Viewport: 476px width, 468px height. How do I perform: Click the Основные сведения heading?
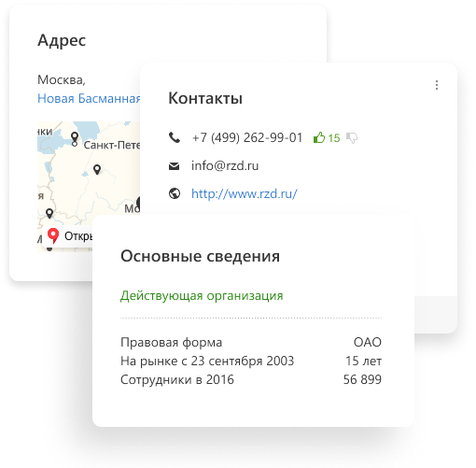200,256
